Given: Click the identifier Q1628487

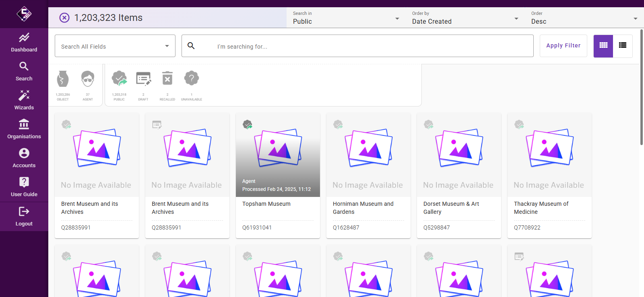Looking at the screenshot, I should tap(346, 227).
